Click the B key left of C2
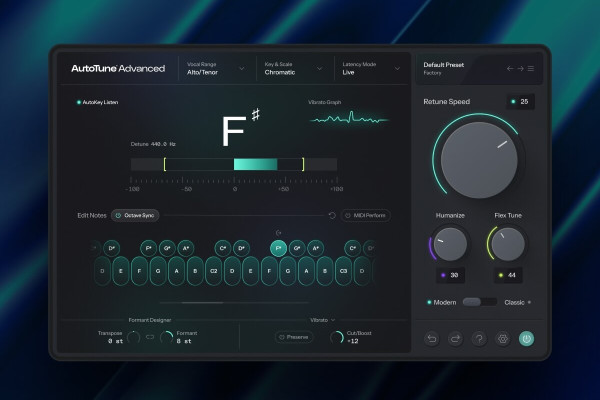Screen dimensions: 600x400 pos(195,271)
